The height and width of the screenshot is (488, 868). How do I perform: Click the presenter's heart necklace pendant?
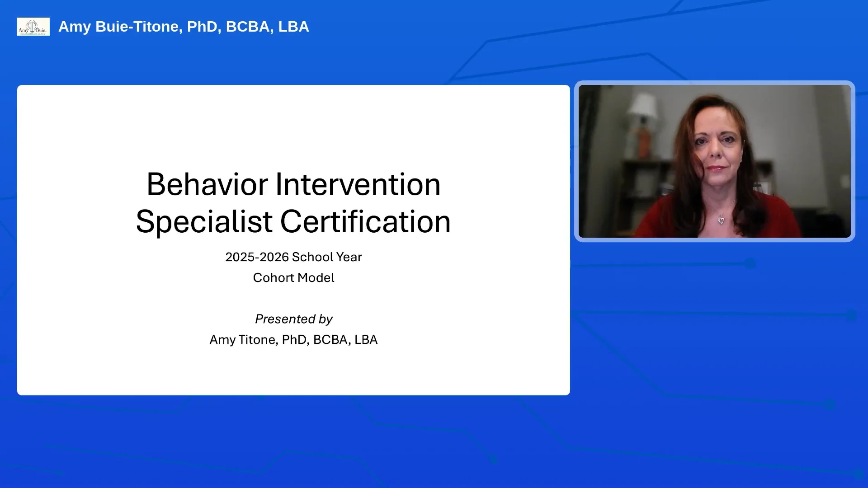pyautogui.click(x=721, y=221)
